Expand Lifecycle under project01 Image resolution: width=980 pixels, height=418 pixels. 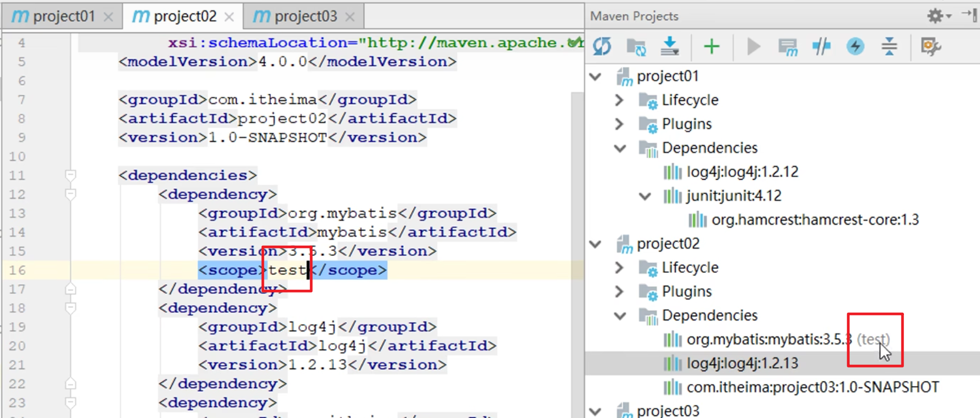[619, 100]
